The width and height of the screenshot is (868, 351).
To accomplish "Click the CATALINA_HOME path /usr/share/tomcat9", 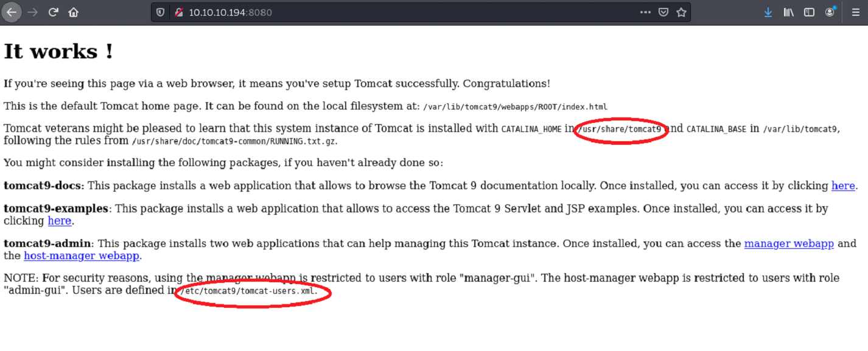I will pyautogui.click(x=618, y=129).
